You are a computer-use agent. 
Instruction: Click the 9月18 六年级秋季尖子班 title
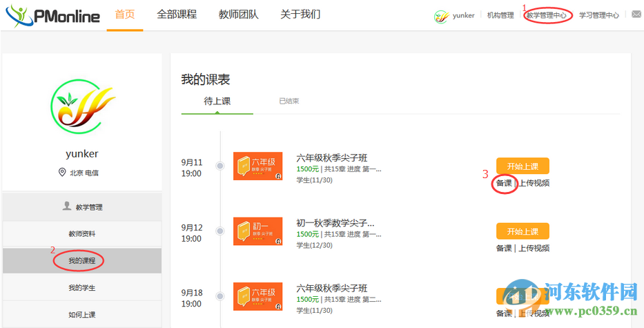[x=332, y=288]
